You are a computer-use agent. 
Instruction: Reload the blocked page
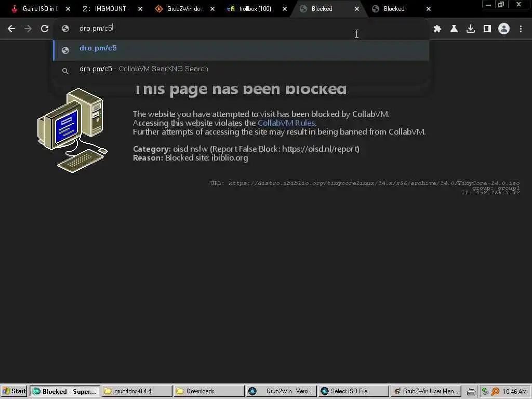45,29
